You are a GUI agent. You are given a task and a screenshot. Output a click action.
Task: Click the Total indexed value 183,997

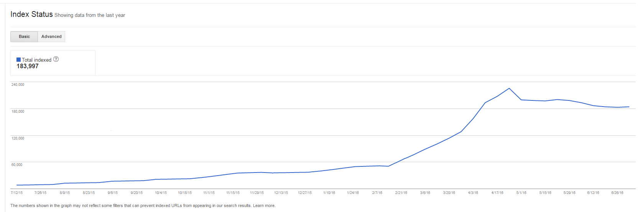tap(28, 66)
